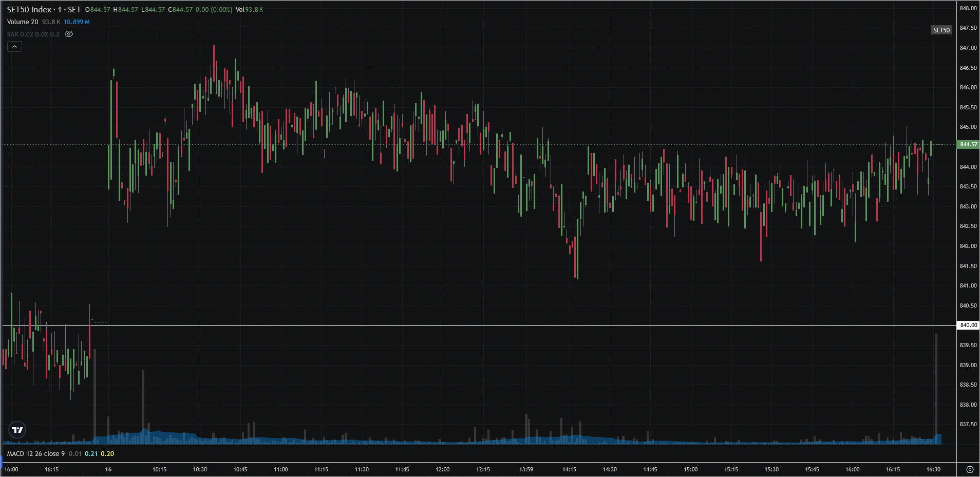Click the green 844.57 current price label
Screen dimensions: 980x477
click(x=968, y=145)
